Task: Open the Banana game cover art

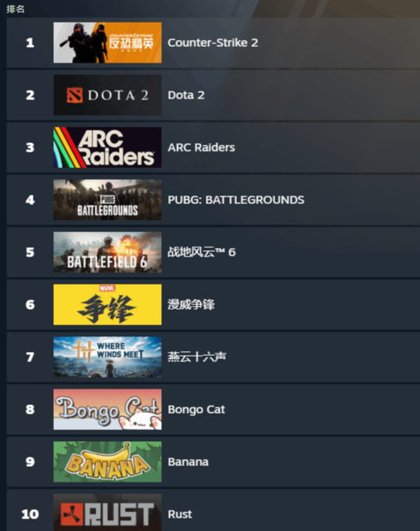Action: click(107, 461)
